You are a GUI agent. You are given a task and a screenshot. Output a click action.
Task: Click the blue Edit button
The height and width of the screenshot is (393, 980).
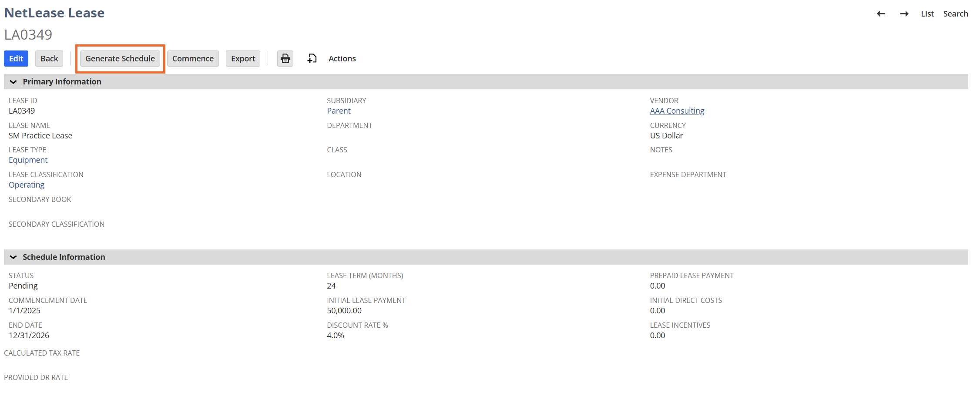click(x=16, y=59)
